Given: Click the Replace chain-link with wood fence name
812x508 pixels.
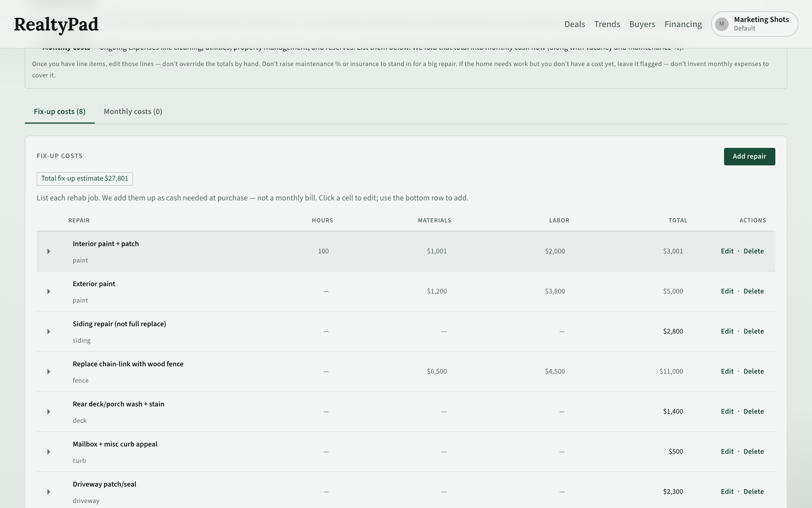Looking at the screenshot, I should [128, 364].
